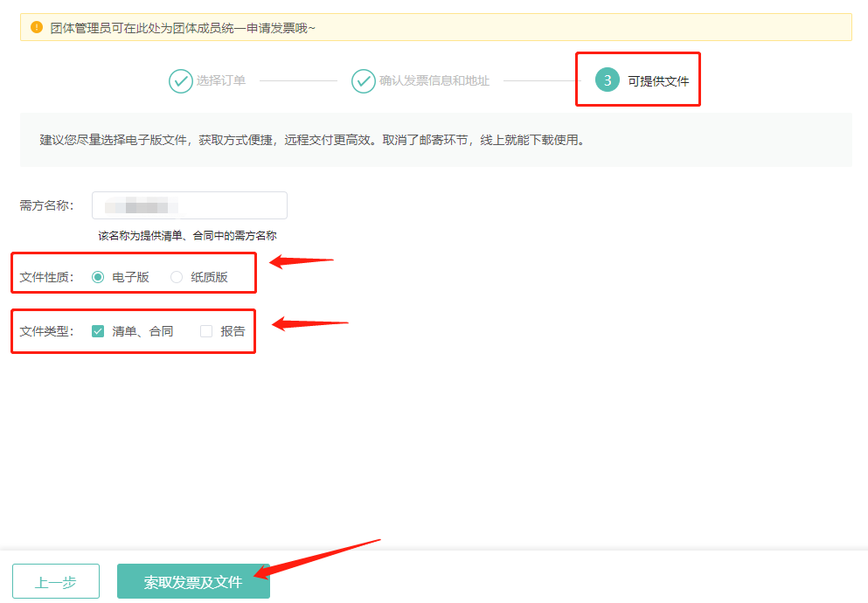Uncheck the 清单、合同 checkbox
The image size is (868, 603).
point(99,330)
